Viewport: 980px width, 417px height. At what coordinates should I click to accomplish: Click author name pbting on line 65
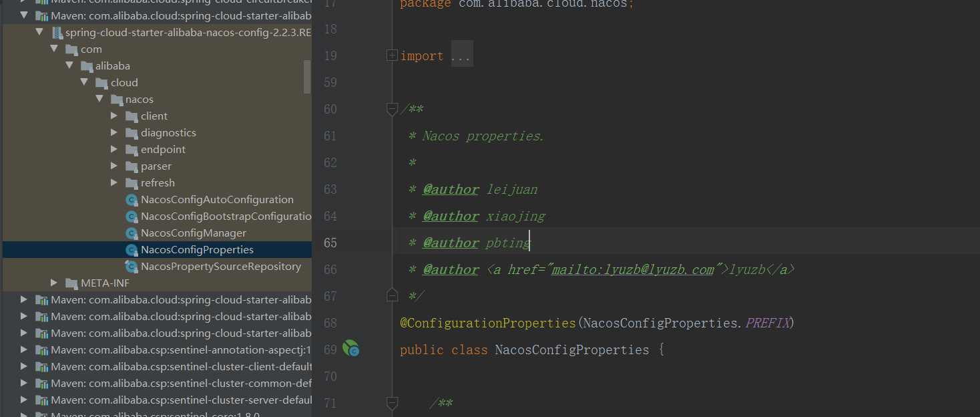click(x=508, y=243)
